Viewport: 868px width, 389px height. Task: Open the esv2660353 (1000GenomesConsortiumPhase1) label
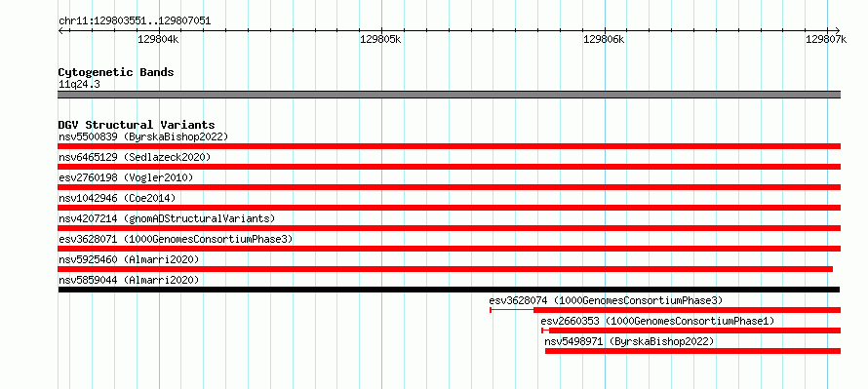pyautogui.click(x=657, y=321)
